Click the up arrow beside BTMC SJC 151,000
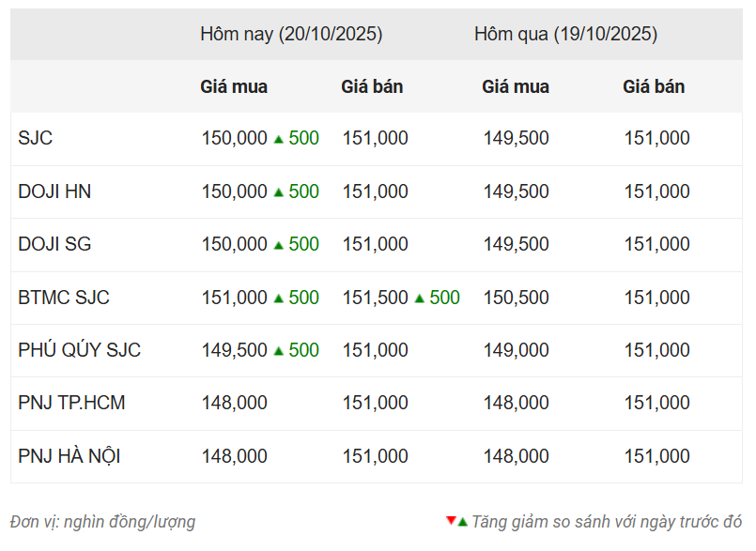This screenshot has width=756, height=551. (278, 298)
